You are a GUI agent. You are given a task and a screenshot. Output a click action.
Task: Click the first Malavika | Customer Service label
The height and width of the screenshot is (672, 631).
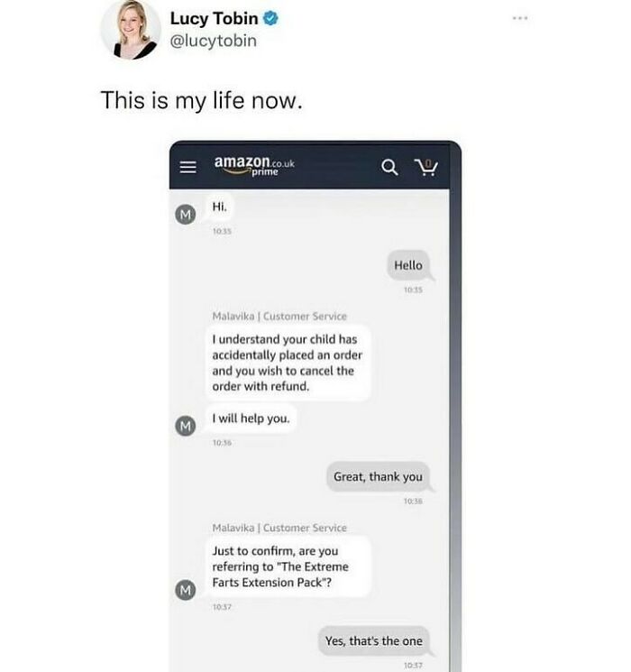[x=279, y=317]
